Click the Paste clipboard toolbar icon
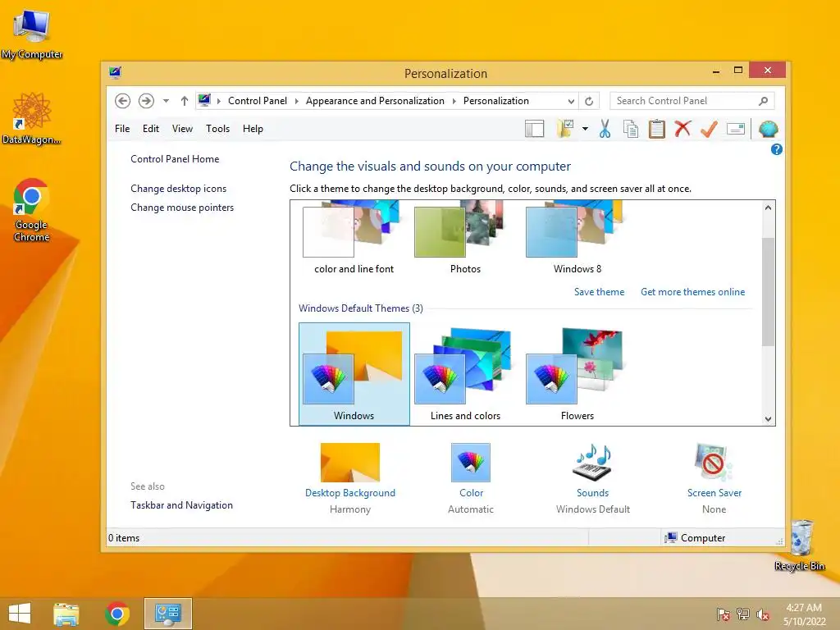 [657, 129]
